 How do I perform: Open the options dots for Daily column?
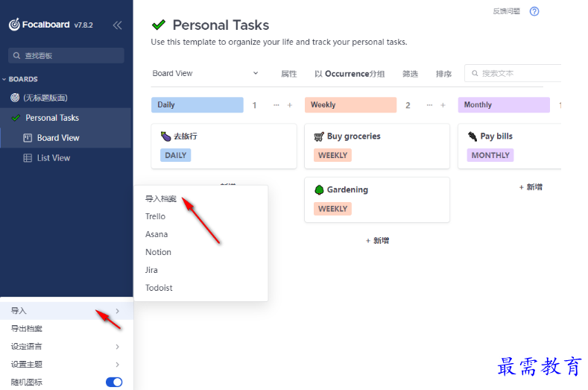click(276, 105)
